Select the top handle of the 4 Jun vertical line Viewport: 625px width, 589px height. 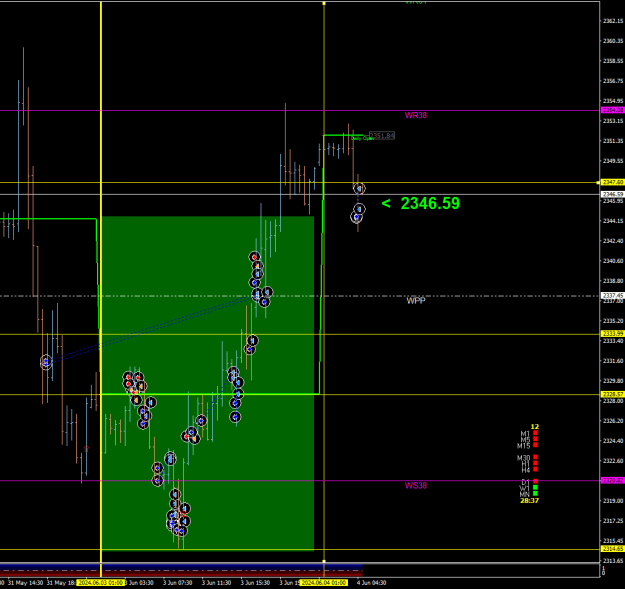pyautogui.click(x=324, y=3)
